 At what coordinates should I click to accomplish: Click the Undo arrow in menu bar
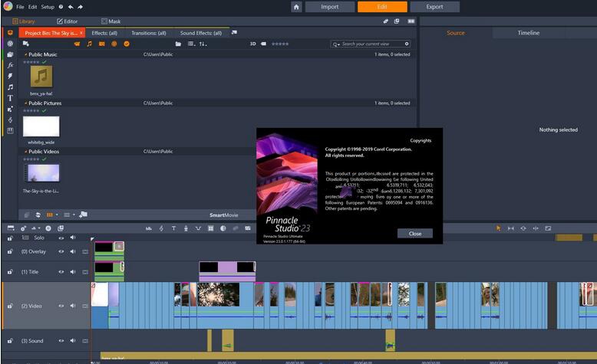click(71, 7)
